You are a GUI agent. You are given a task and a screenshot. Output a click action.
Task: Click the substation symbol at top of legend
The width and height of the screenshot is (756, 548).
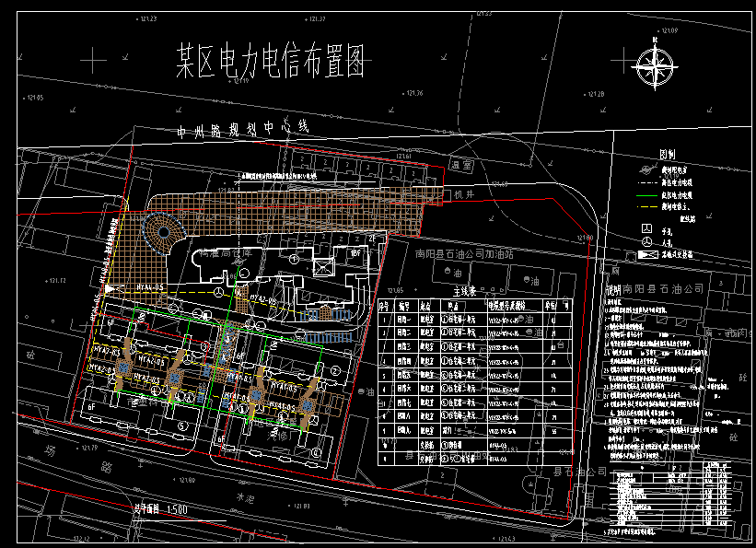click(647, 171)
